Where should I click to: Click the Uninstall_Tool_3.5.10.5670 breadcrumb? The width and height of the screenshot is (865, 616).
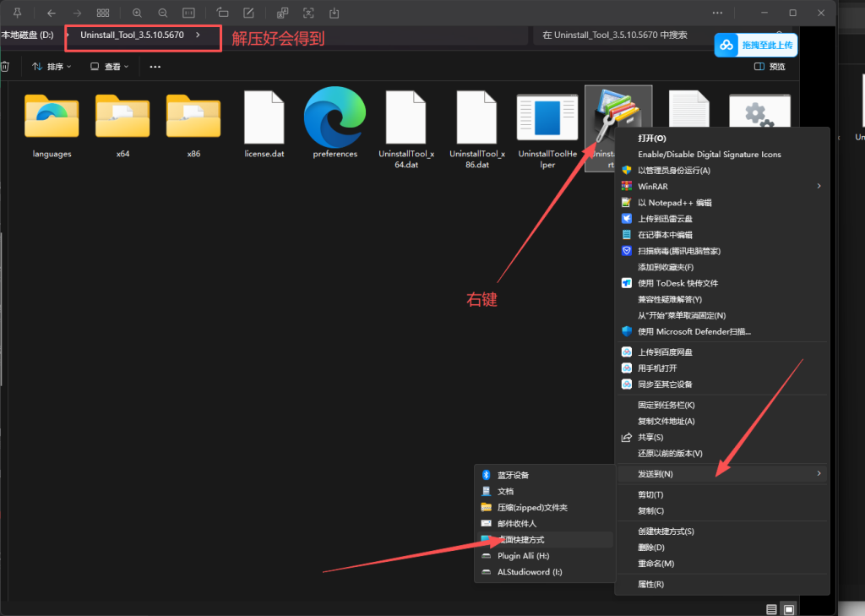coord(132,35)
